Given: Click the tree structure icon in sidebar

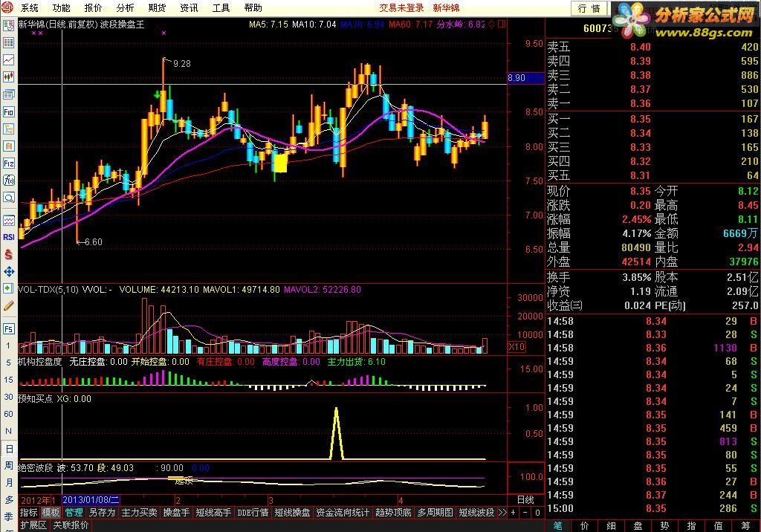Looking at the screenshot, I should (8, 129).
